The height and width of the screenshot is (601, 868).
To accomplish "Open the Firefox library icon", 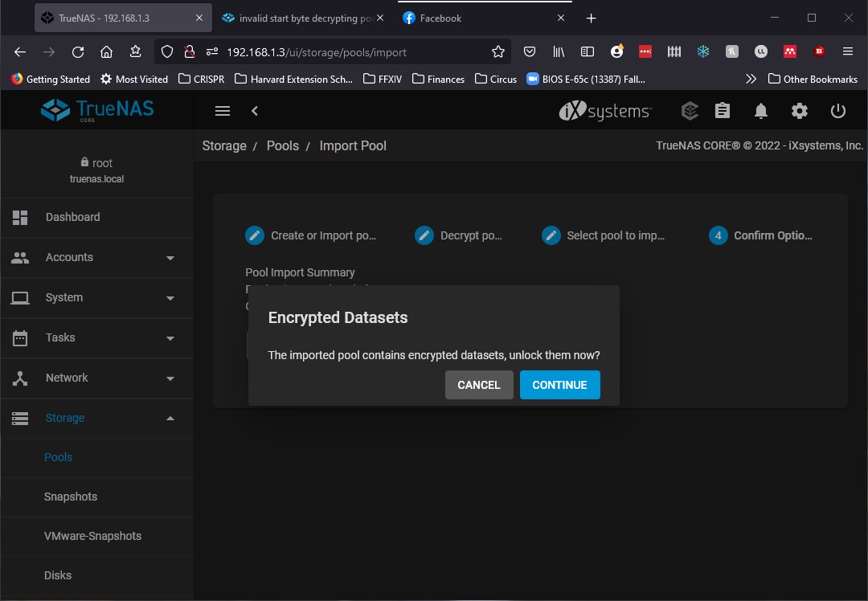I will tap(559, 52).
